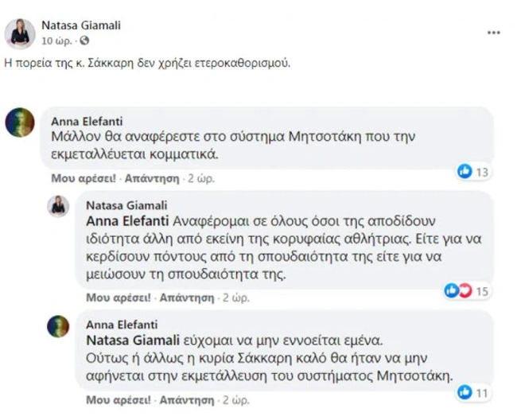Click Natasa Giamali's post profile picture
The height and width of the screenshot is (420, 517).
(19, 33)
